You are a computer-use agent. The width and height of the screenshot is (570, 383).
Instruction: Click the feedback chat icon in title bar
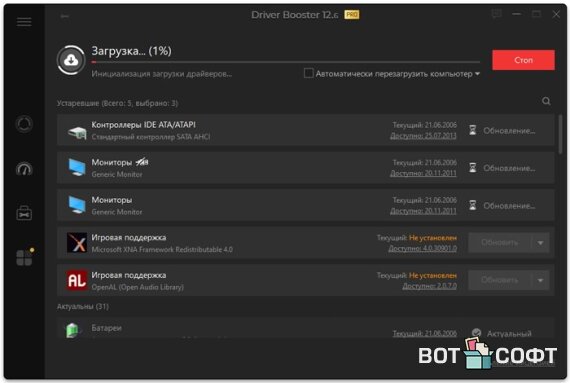pos(497,15)
